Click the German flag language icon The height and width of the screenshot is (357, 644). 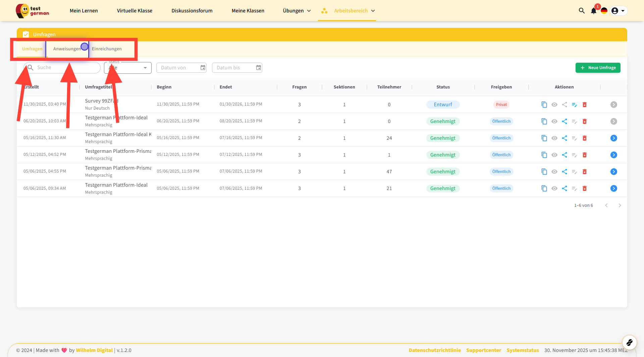(x=604, y=11)
